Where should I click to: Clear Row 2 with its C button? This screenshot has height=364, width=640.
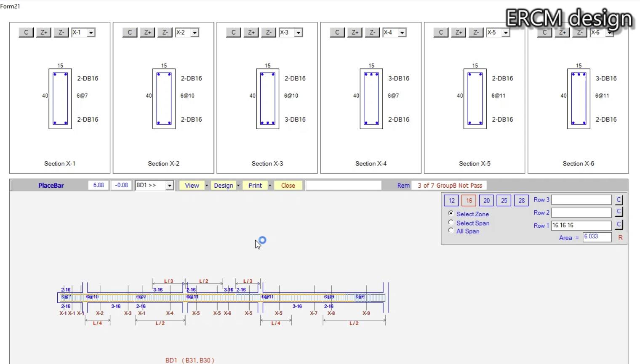click(619, 212)
